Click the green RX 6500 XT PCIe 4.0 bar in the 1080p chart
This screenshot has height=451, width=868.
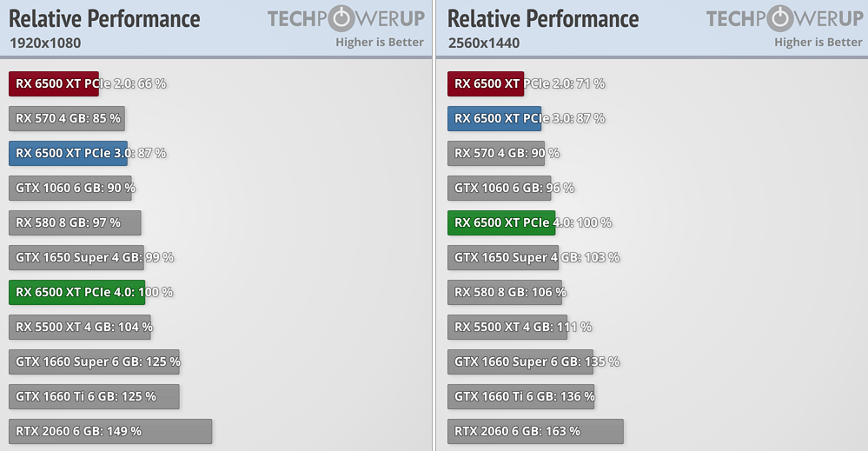[76, 292]
